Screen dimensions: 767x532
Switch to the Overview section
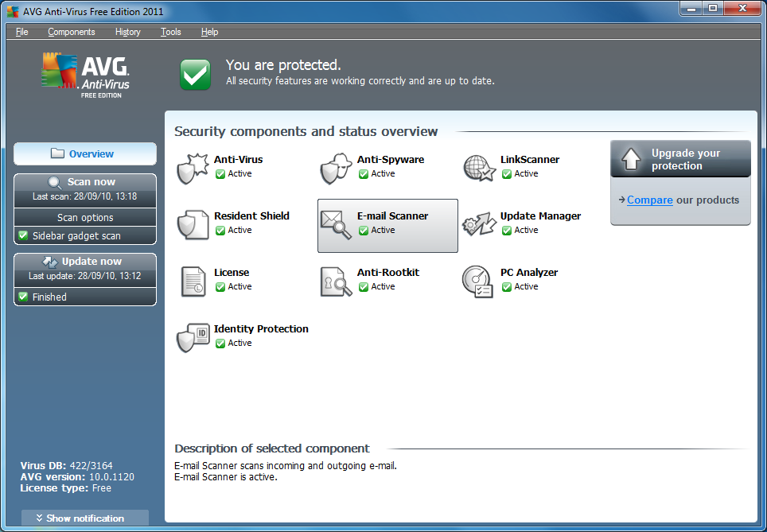tap(85, 154)
